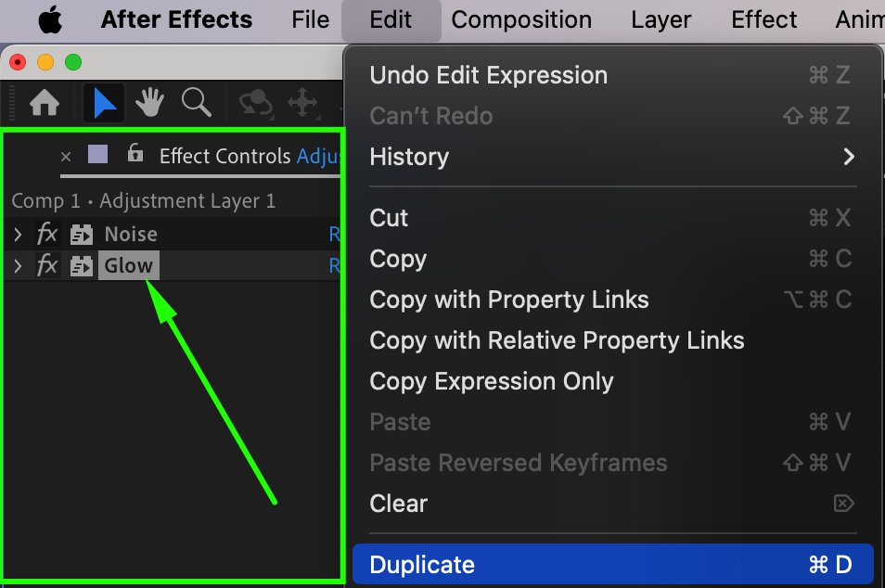Open the Layer menu
The image size is (885, 588).
coord(661,19)
